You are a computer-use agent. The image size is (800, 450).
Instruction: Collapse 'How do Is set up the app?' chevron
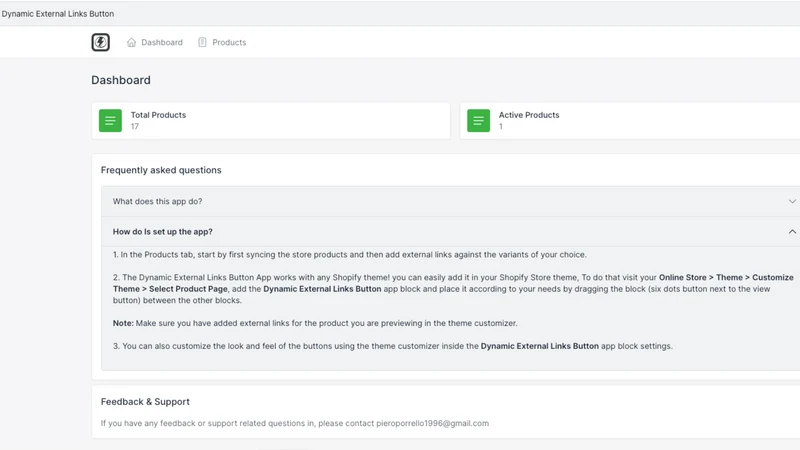(x=792, y=232)
